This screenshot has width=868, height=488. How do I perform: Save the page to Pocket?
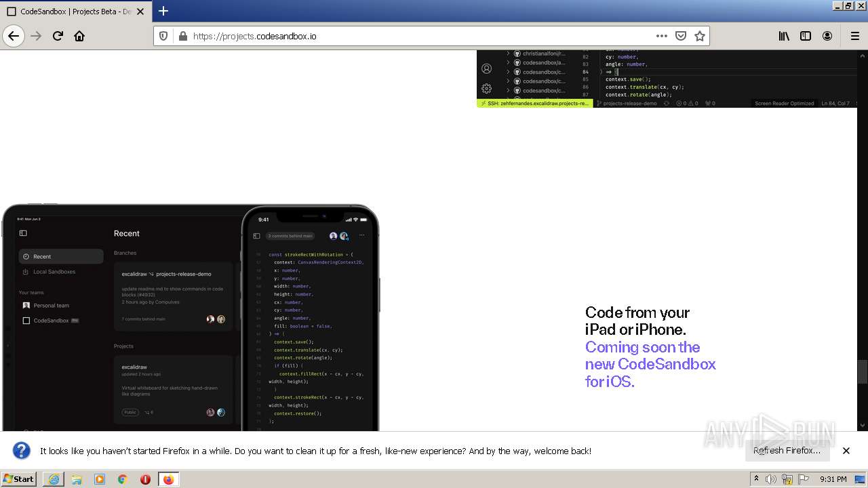click(x=681, y=36)
